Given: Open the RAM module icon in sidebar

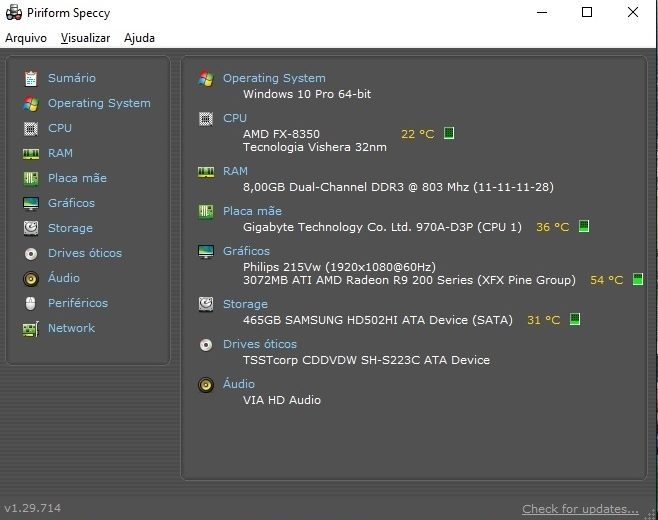Looking at the screenshot, I should pos(31,154).
